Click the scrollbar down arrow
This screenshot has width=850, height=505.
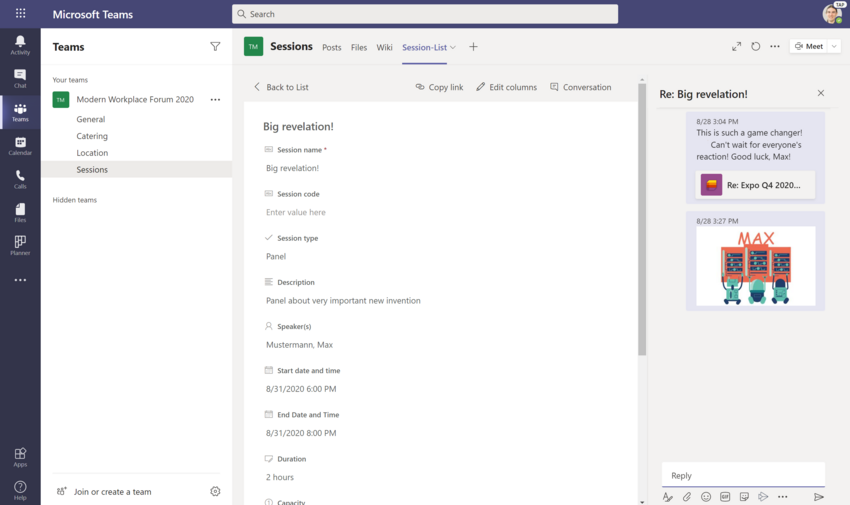pyautogui.click(x=642, y=502)
